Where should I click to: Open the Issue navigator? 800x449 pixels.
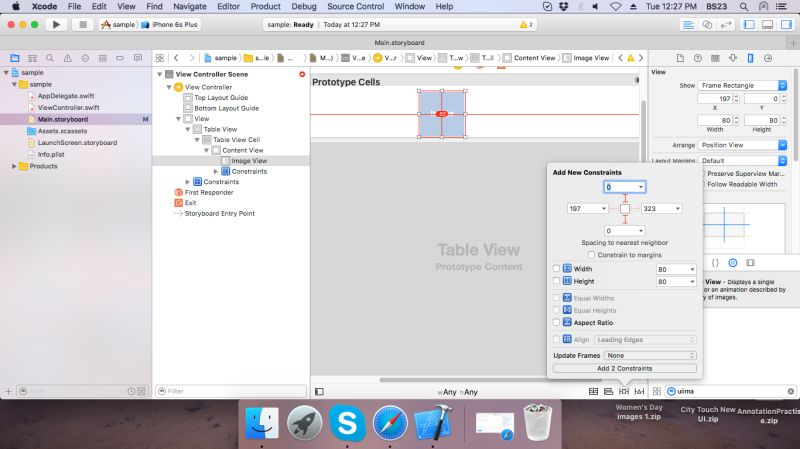point(67,58)
